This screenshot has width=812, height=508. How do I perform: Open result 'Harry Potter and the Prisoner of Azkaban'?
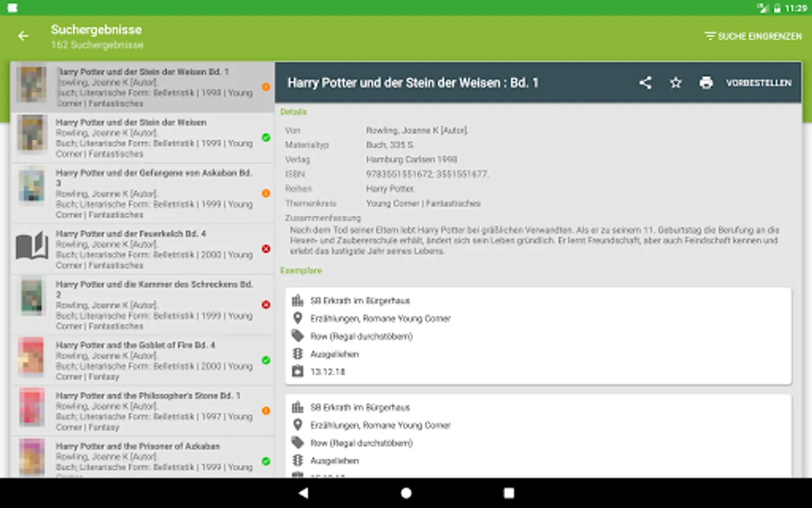[x=142, y=458]
